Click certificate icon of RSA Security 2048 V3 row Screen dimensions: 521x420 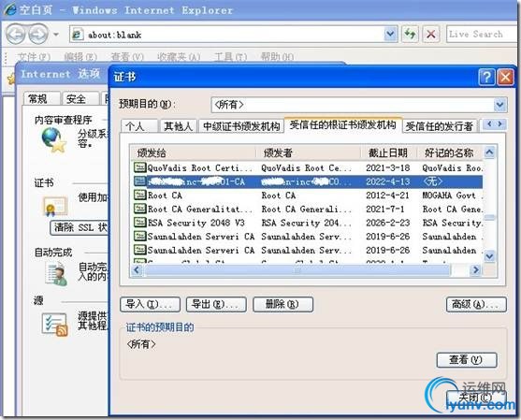pyautogui.click(x=140, y=223)
